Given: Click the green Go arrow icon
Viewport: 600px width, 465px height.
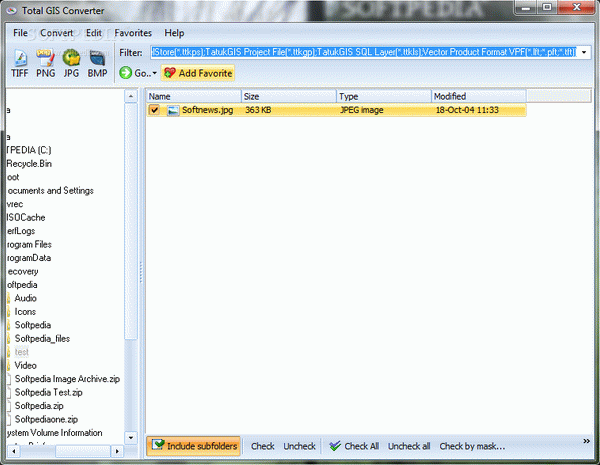Looking at the screenshot, I should point(125,73).
